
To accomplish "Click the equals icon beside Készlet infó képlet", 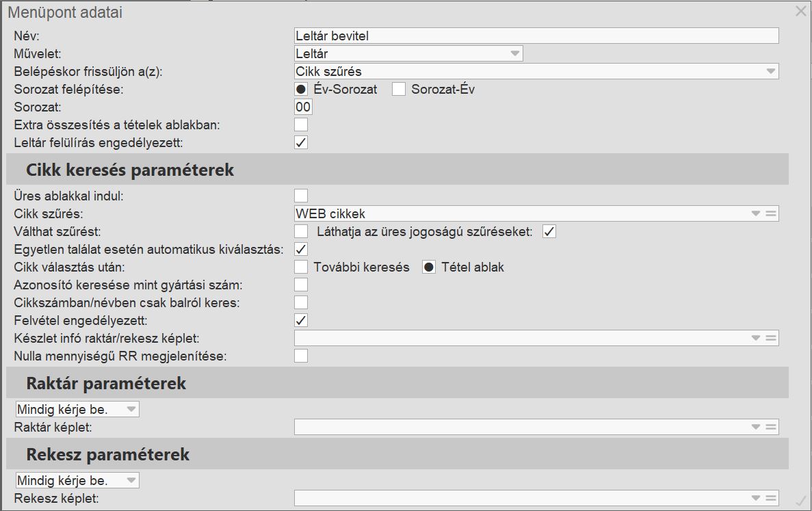I will coord(771,338).
